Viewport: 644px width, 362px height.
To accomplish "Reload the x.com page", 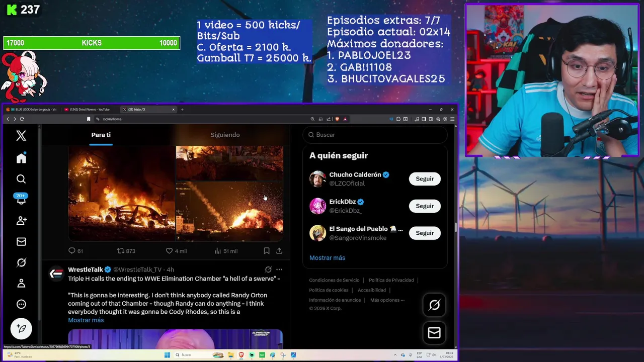I will pyautogui.click(x=22, y=119).
